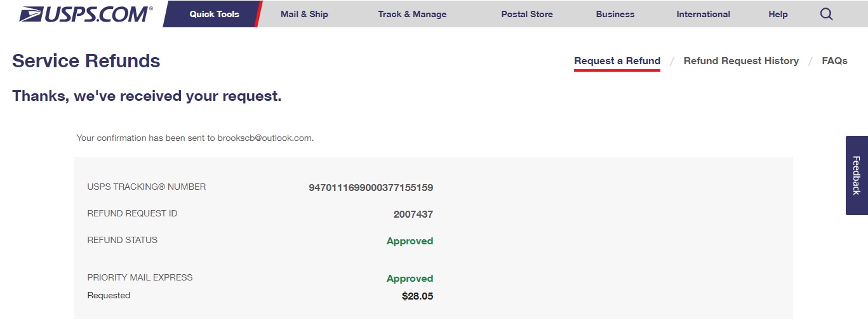
Task: View the Refund Request History tab
Action: coord(741,61)
